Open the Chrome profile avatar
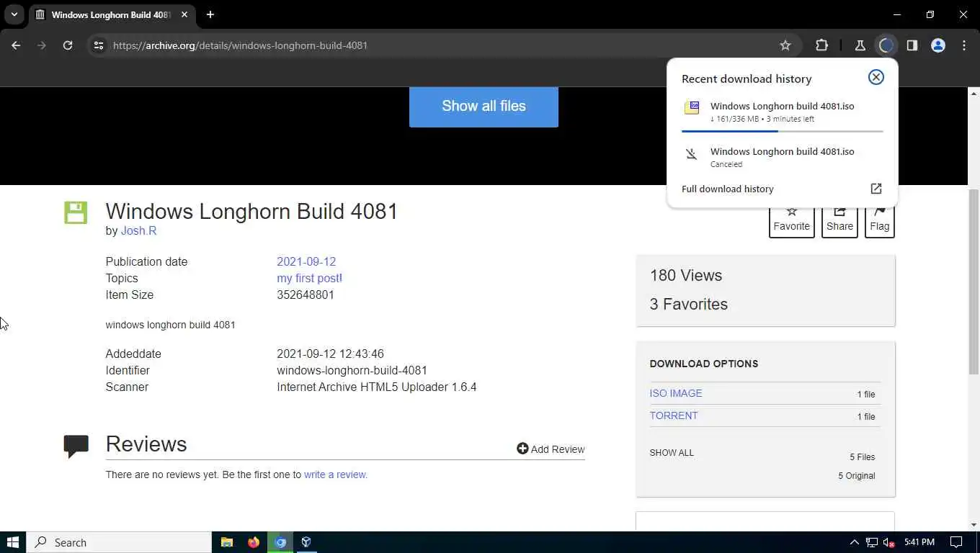This screenshot has height=553, width=980. coord(938,45)
